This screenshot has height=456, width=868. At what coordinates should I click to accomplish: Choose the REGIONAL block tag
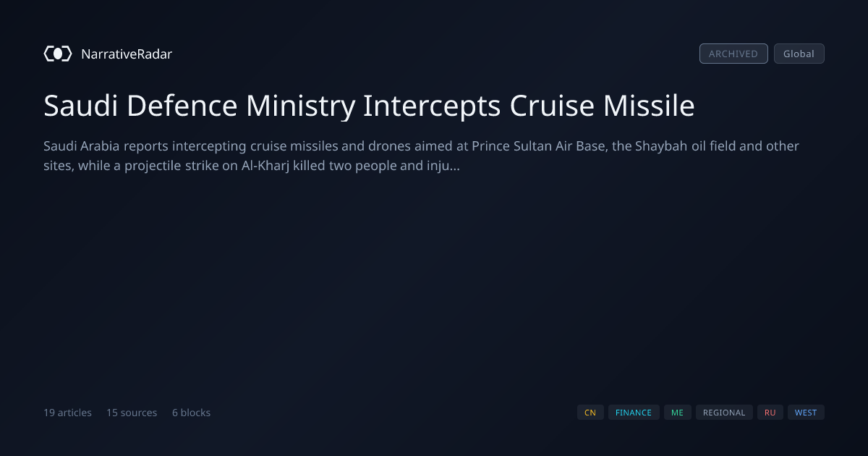click(724, 413)
